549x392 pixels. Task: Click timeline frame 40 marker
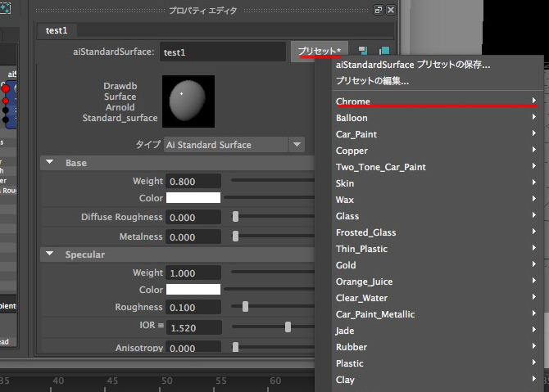click(x=58, y=381)
